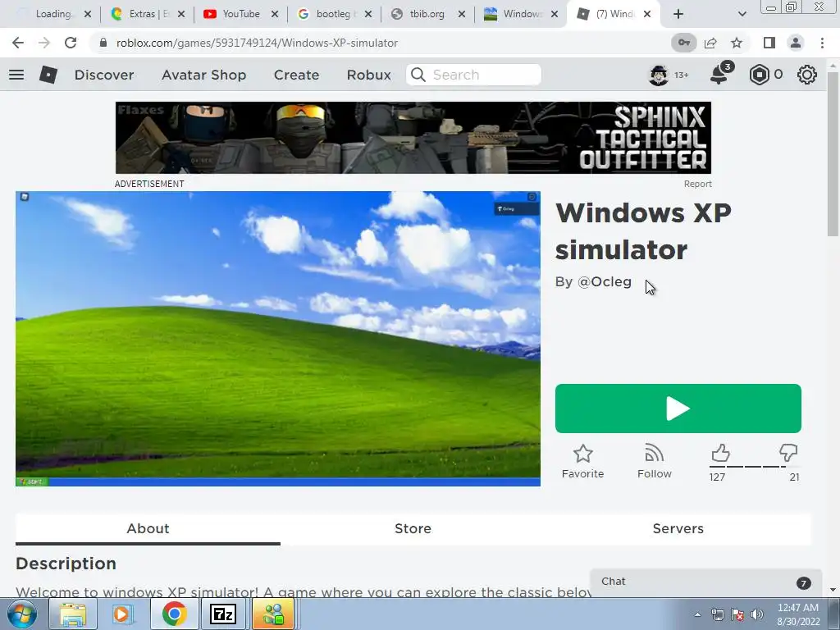Image resolution: width=840 pixels, height=630 pixels.
Task: Reload the page with refresh icon
Action: point(71,43)
